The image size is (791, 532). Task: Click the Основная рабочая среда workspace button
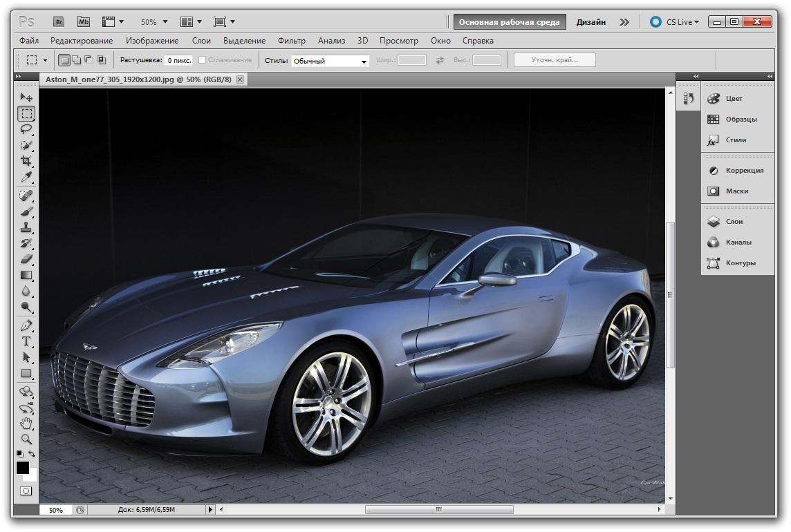click(x=510, y=22)
